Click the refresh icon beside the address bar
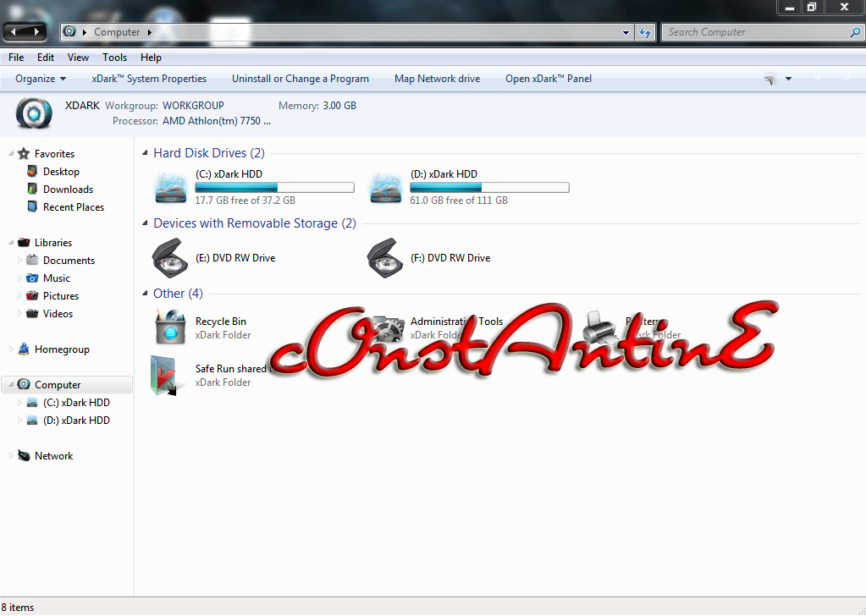Viewport: 866px width, 616px height. [644, 32]
